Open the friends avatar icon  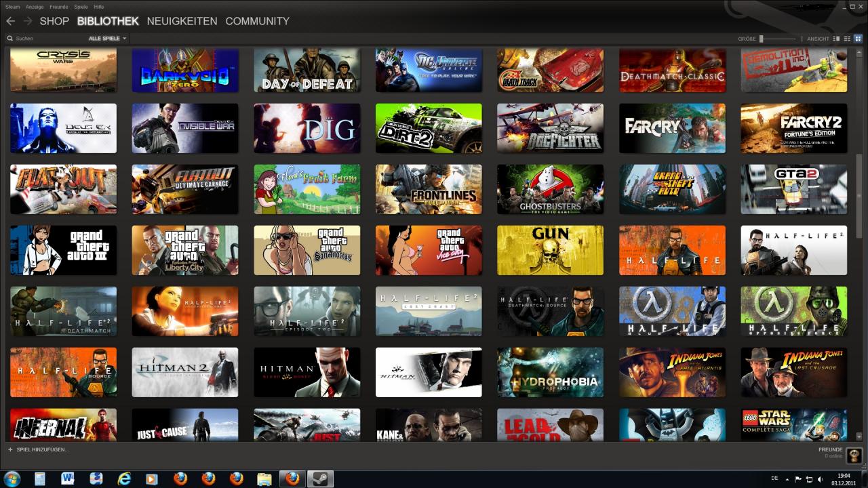854,455
